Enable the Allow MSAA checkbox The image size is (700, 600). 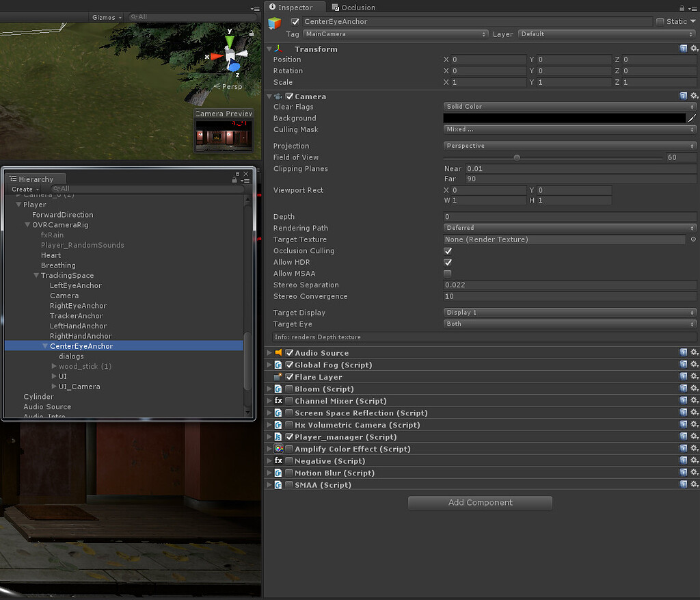tap(448, 273)
